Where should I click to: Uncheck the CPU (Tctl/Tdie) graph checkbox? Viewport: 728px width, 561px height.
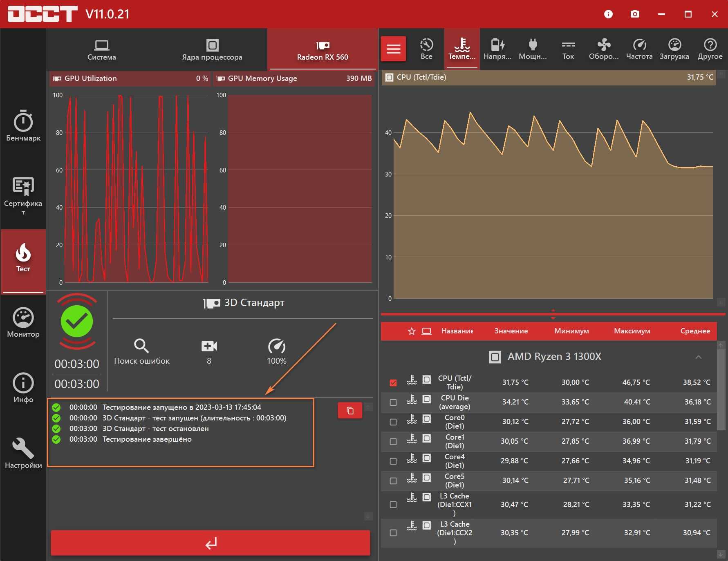click(x=393, y=383)
